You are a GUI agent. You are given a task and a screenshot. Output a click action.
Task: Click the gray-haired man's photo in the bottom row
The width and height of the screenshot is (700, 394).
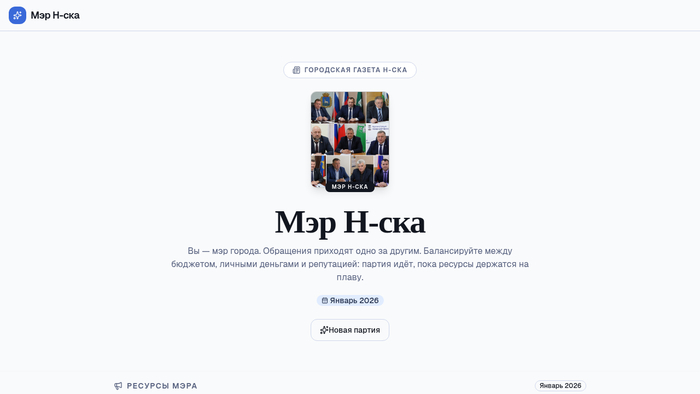point(362,170)
